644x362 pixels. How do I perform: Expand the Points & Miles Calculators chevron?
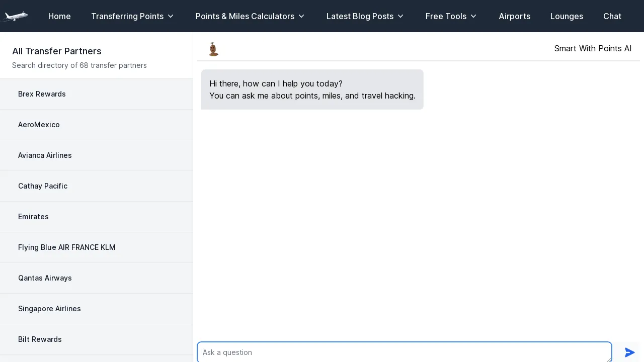pyautogui.click(x=301, y=16)
